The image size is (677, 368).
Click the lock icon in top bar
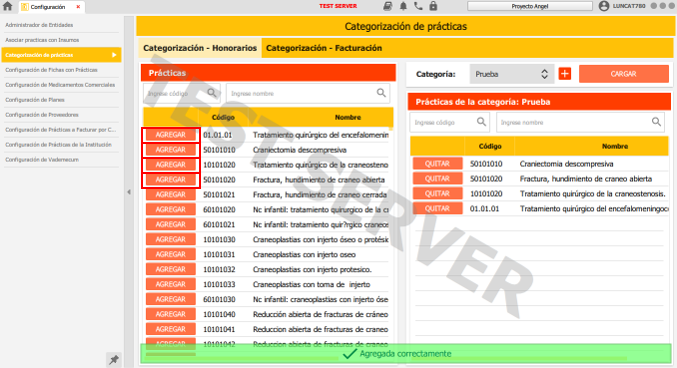point(433,6)
